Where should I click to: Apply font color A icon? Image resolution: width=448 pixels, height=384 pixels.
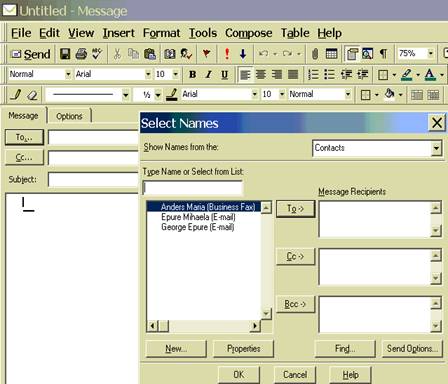pos(430,74)
